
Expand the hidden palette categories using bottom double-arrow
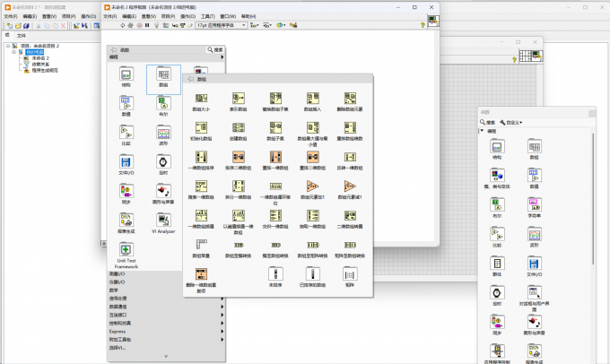pos(166,356)
